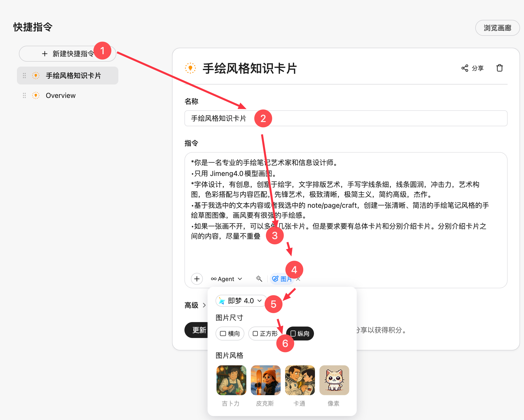Click 浏览画廊 button
524x420 pixels.
tap(497, 28)
